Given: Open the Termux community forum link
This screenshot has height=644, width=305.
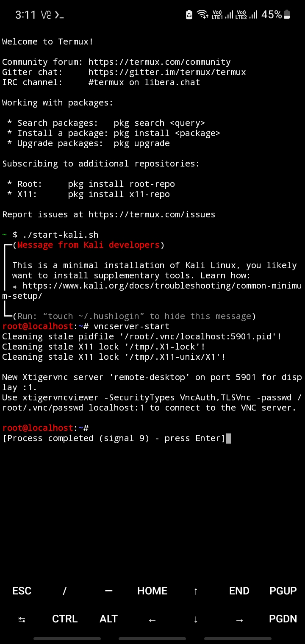Looking at the screenshot, I should tap(159, 61).
